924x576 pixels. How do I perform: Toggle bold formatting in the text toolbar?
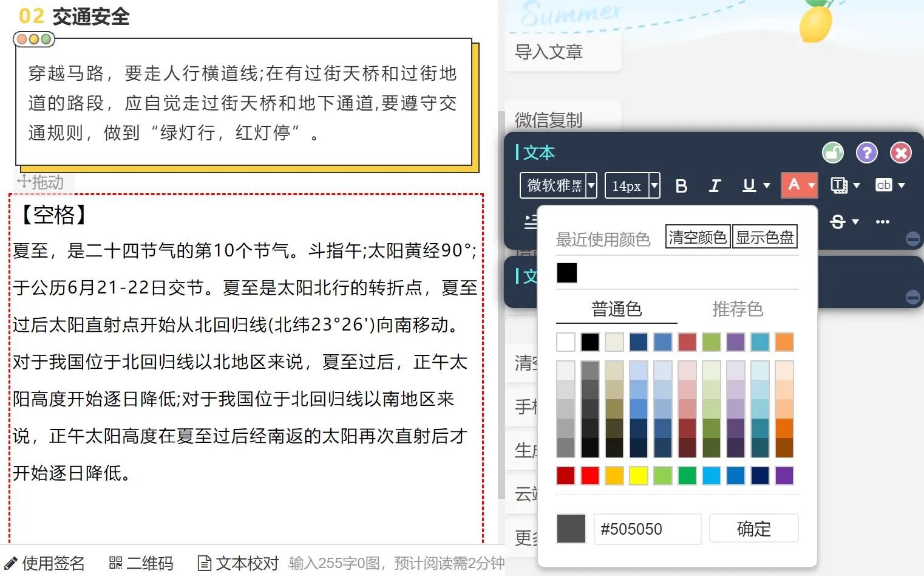[x=681, y=186]
